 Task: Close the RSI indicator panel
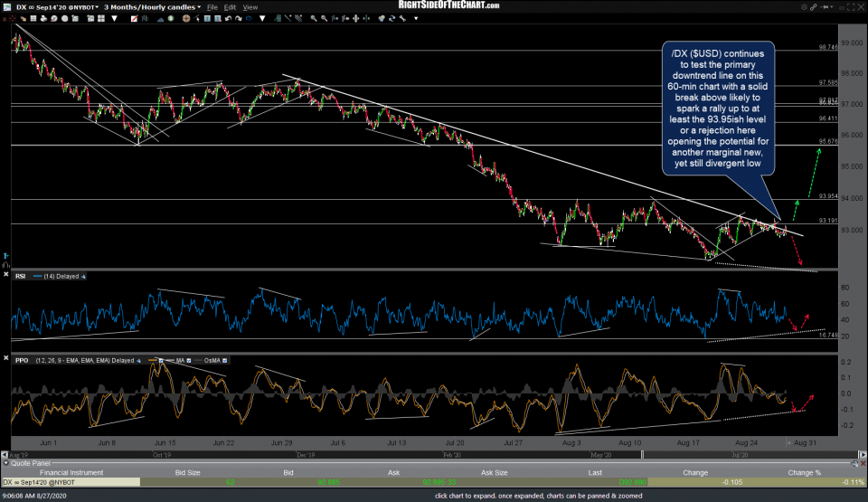pos(6,275)
